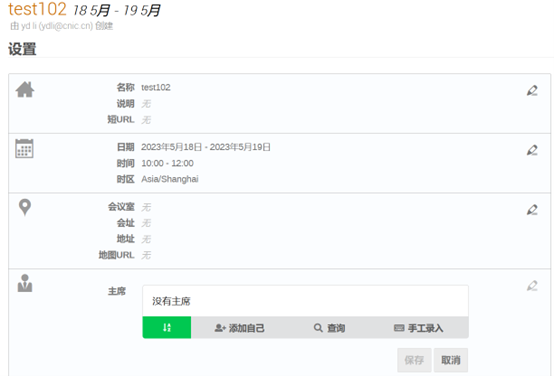The width and height of the screenshot is (554, 376).
Task: Click the 设置 heading
Action: click(x=22, y=49)
